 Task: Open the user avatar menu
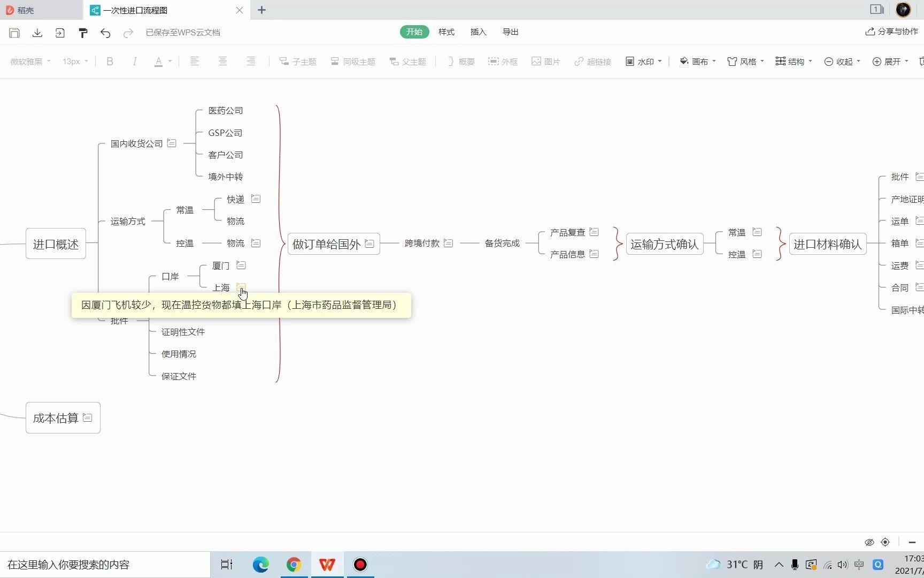pos(903,10)
